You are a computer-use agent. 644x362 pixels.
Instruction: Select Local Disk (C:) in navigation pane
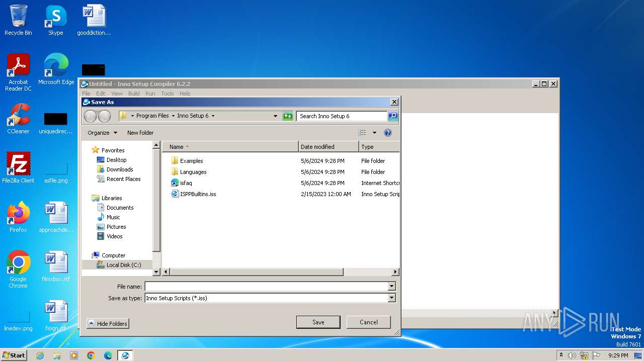pos(123,265)
